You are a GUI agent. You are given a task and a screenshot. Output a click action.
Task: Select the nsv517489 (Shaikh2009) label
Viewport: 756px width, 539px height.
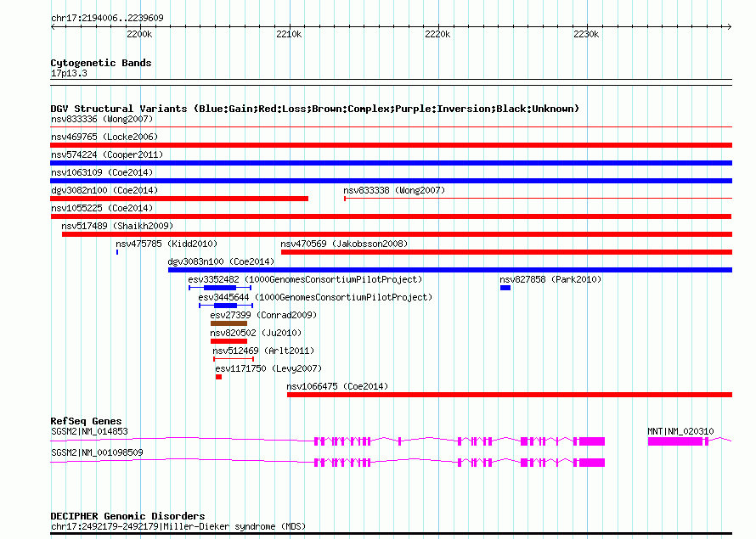(117, 226)
